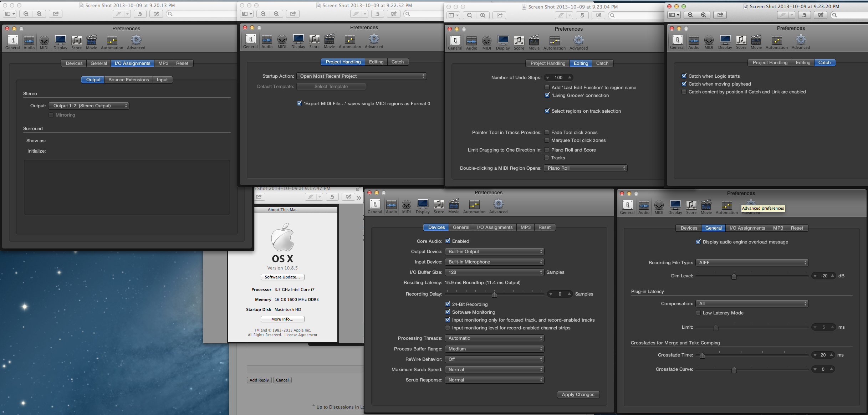Click the Dim Level slider handle
868x415 pixels.
[734, 276]
